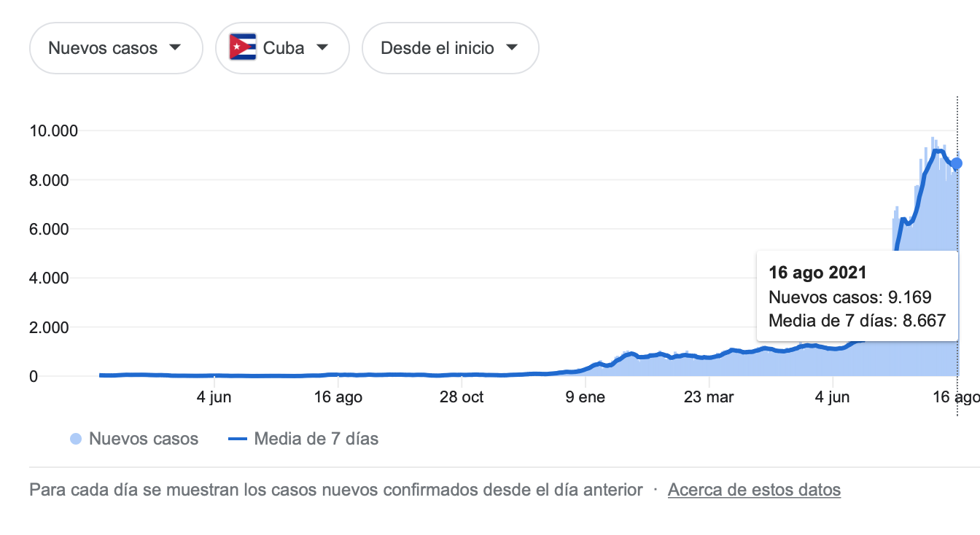Click the arrow beside Cuba
Screen dimensions: 980x535
tap(322, 48)
